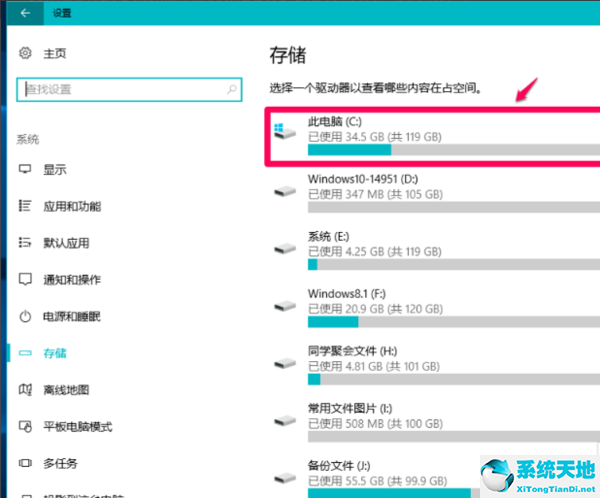Viewport: 600px width, 498px height.
Task: Click text 已使用 347 MB (共 105 GB)
Action: (x=375, y=194)
